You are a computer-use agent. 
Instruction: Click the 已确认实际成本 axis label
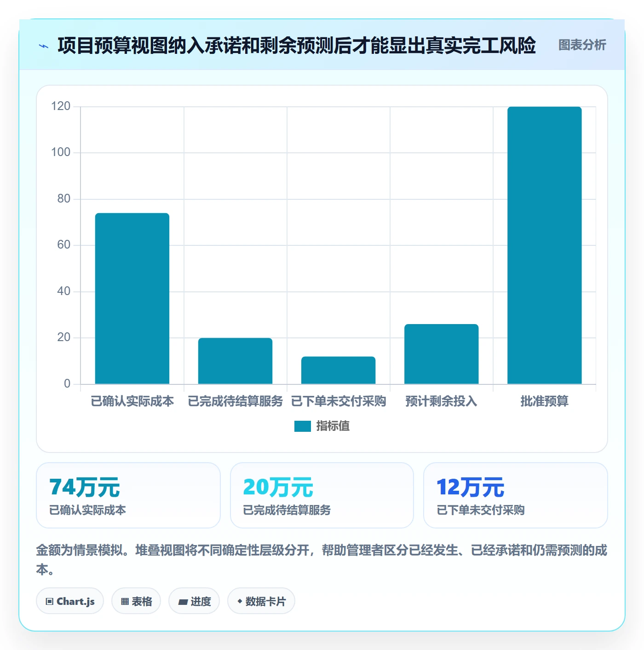132,401
